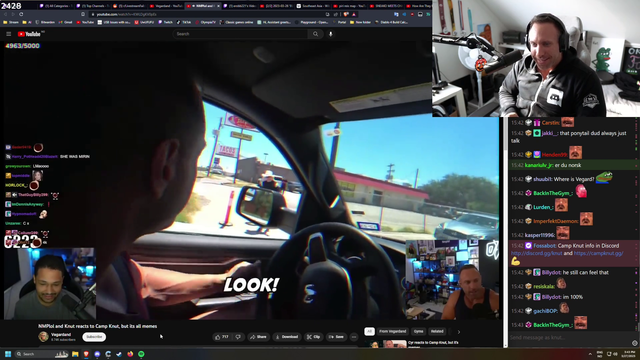The image size is (640, 360).
Task: Subscribe to the Vegardand channel
Action: click(94, 337)
